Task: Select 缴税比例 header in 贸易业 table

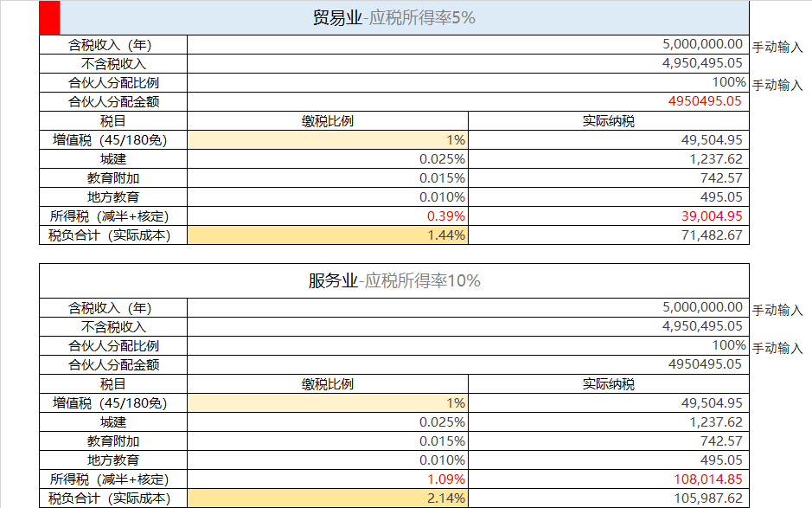Action: [x=328, y=121]
